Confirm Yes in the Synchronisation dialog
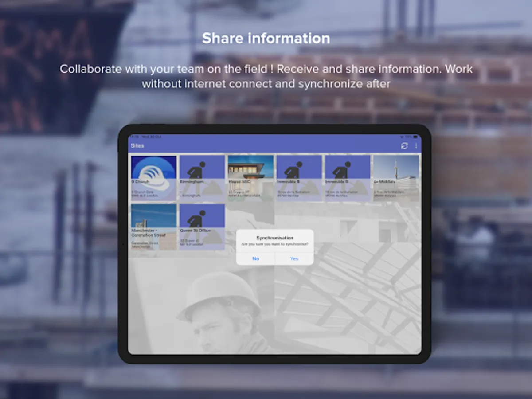This screenshot has width=532, height=399. tap(294, 258)
